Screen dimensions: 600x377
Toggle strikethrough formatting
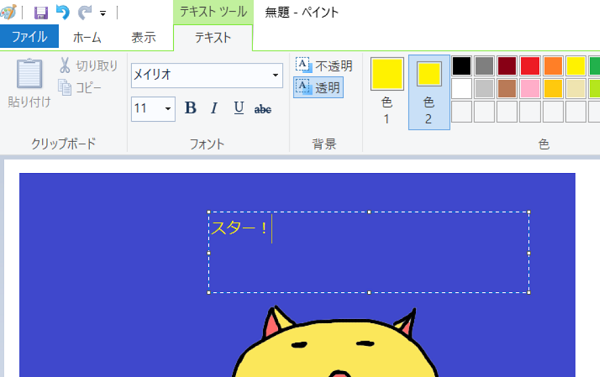coord(263,109)
